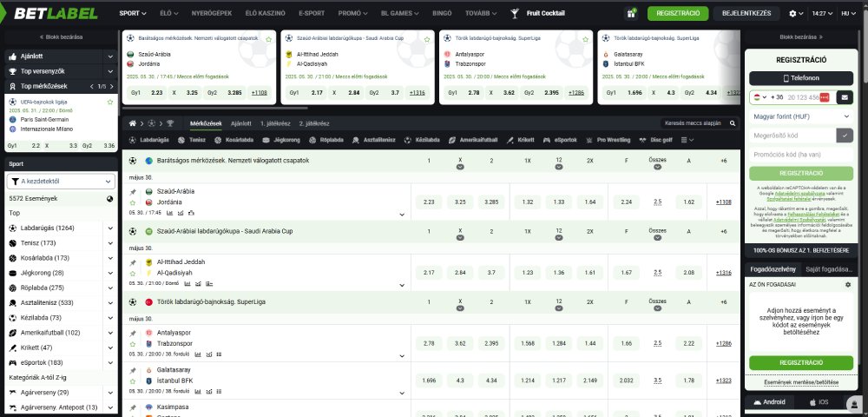Click the globe icon beside 5572 Események
The height and width of the screenshot is (417, 868).
tap(109, 199)
